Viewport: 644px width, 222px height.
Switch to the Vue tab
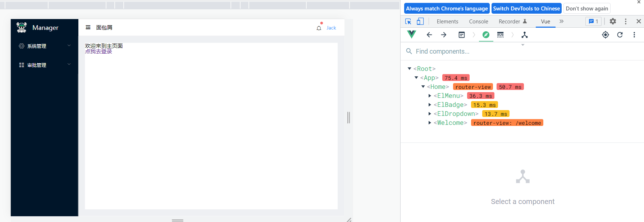[x=545, y=22]
